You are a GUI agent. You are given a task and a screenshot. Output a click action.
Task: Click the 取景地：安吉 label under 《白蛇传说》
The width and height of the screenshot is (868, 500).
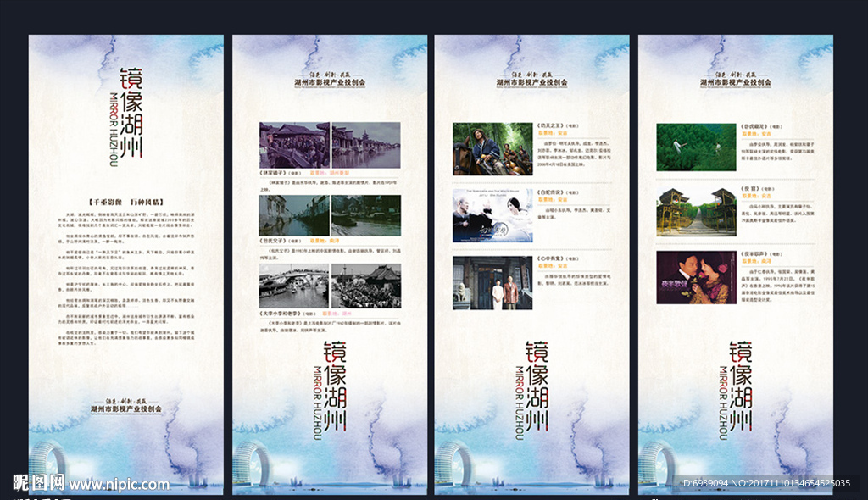(553, 199)
